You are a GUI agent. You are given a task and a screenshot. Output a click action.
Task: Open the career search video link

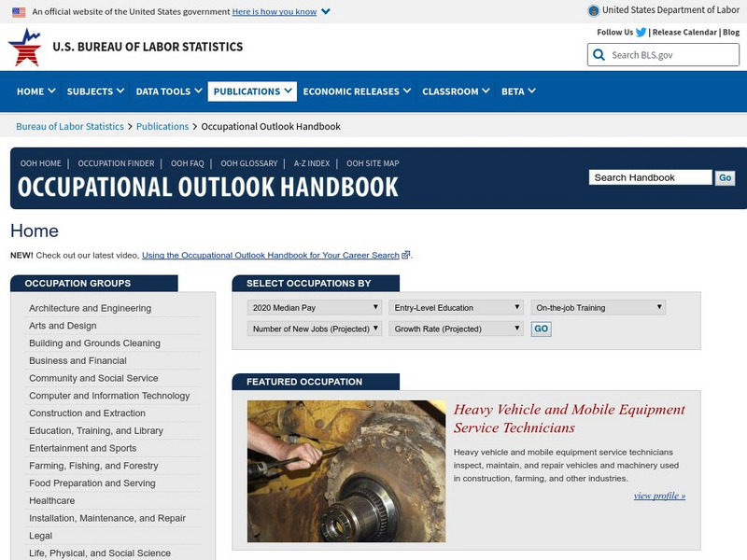coord(271,255)
